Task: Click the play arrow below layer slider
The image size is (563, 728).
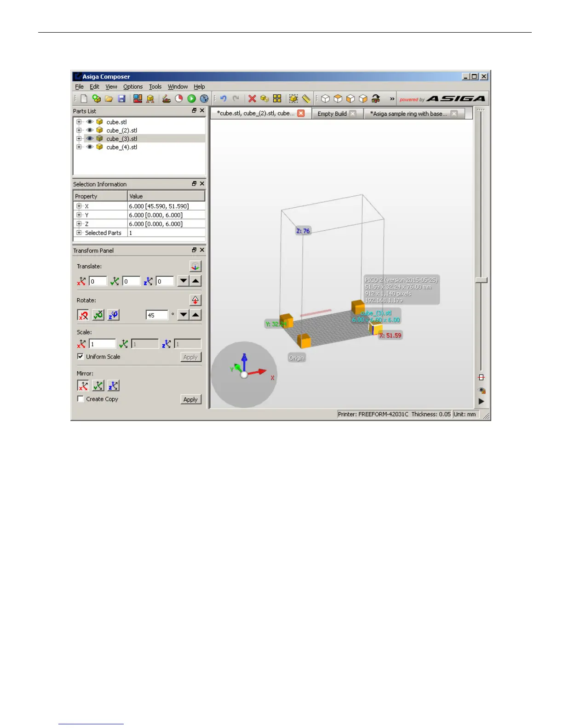Action: point(481,401)
